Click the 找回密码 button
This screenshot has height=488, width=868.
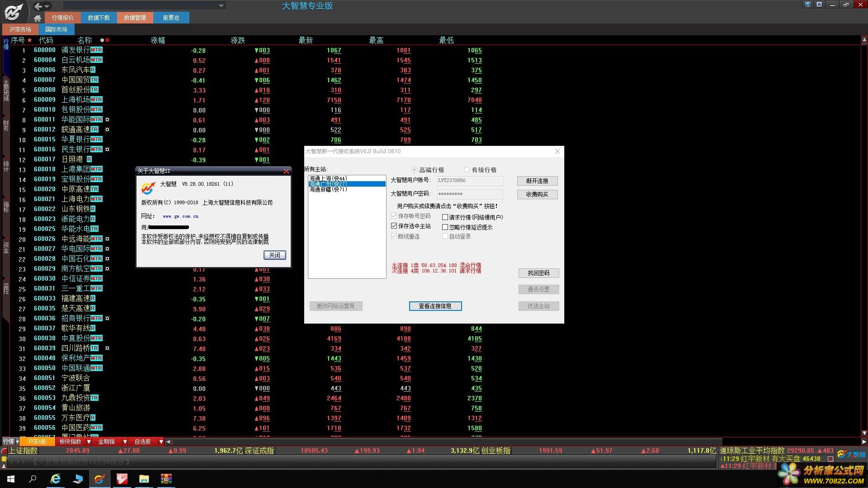(538, 273)
